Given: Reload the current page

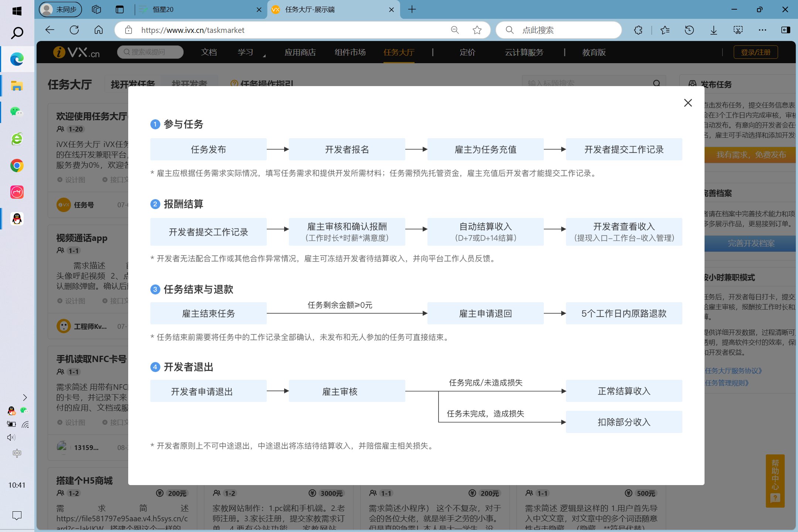Looking at the screenshot, I should pyautogui.click(x=74, y=30).
